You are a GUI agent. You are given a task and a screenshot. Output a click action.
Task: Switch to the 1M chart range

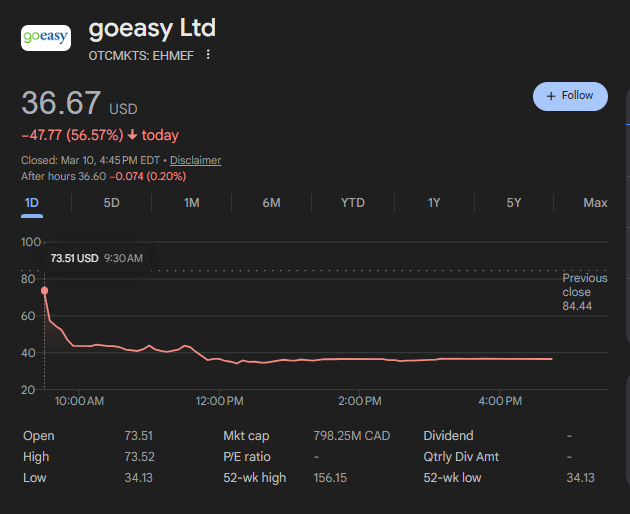(191, 203)
